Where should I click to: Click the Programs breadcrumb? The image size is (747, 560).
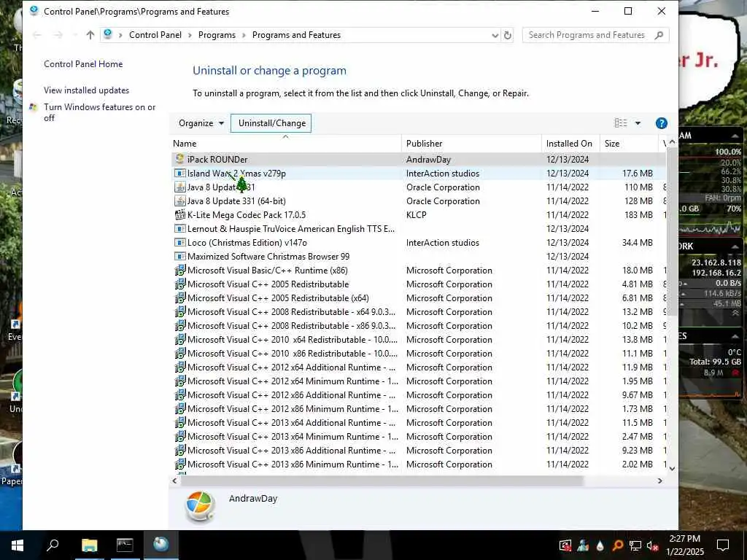[217, 35]
